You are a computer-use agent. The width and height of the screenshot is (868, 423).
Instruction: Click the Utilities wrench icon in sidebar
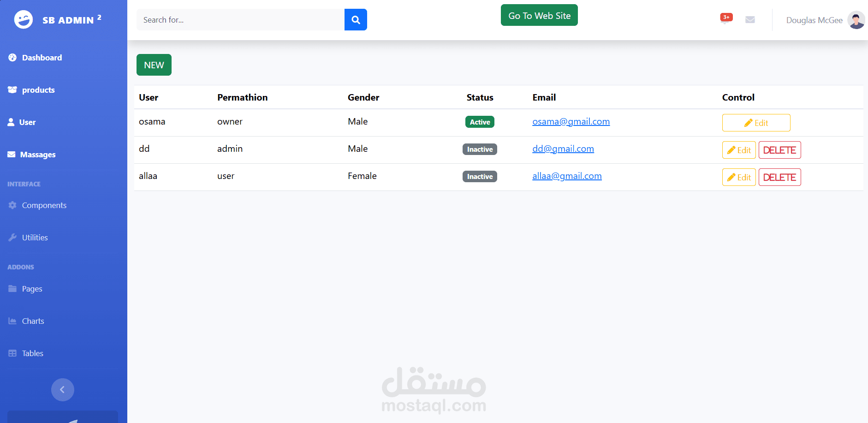12,238
